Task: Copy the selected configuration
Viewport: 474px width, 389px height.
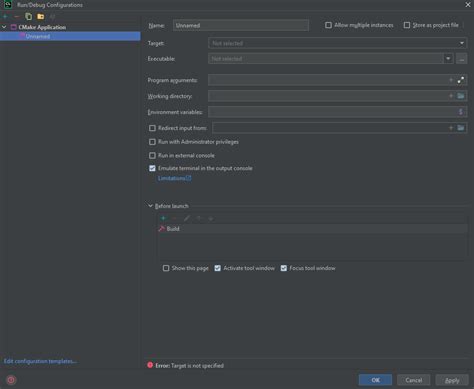Action: [x=29, y=16]
